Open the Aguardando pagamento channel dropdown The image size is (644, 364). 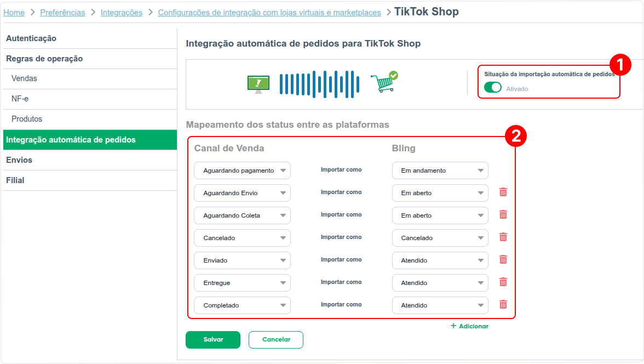click(x=242, y=170)
